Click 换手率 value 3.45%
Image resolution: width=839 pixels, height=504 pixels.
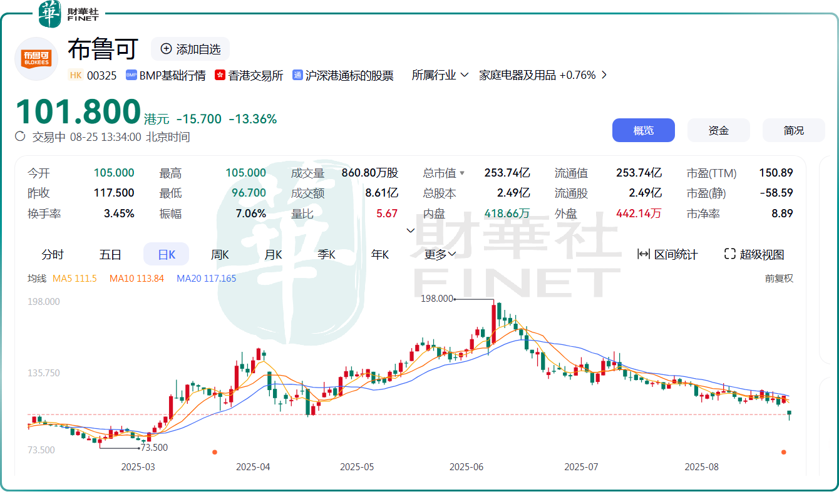pyautogui.click(x=119, y=213)
